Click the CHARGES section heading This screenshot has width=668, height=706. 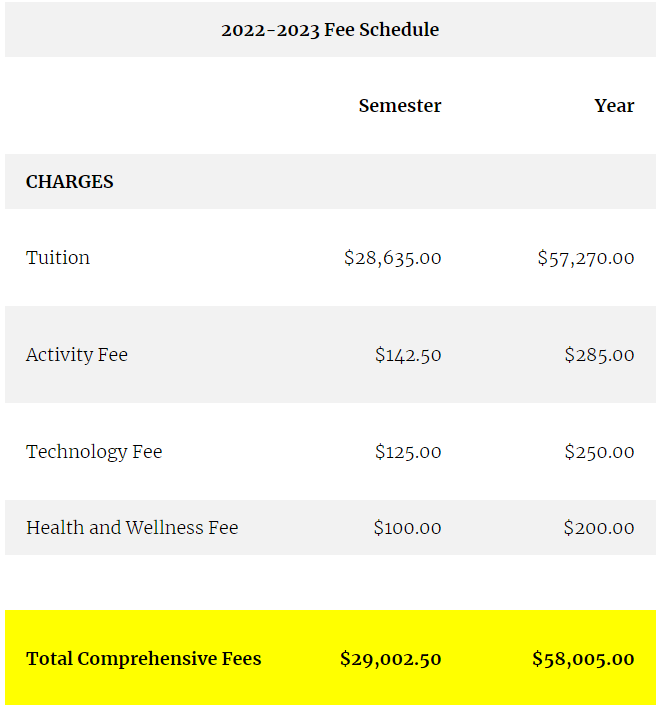tap(70, 182)
